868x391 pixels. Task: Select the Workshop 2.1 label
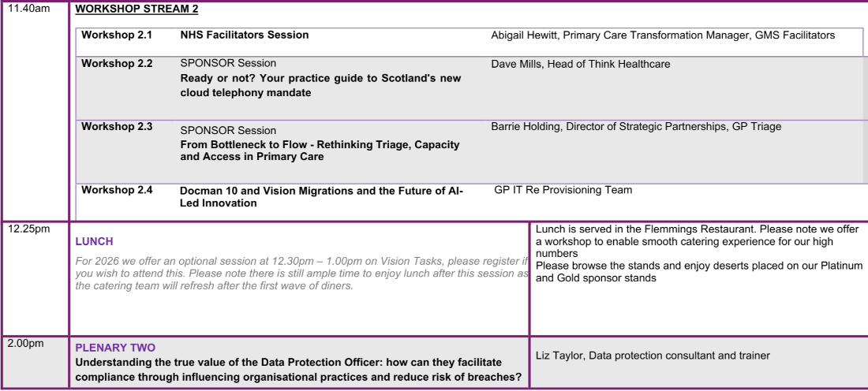[x=117, y=35]
